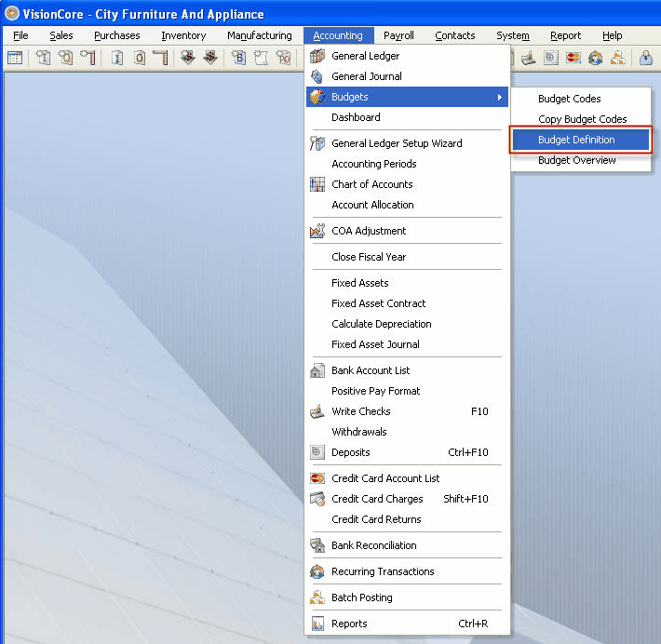Open the Sales menu
This screenshot has height=644, width=661.
(61, 35)
